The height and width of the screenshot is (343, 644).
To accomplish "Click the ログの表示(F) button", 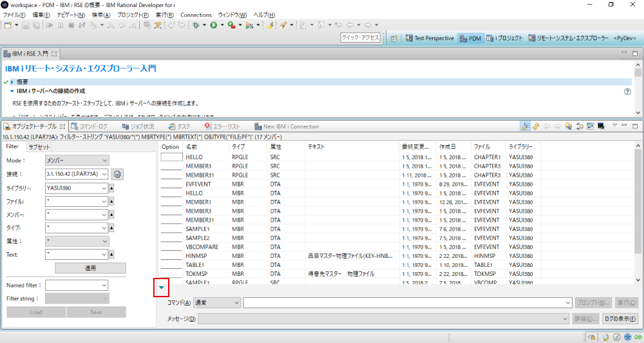I will pos(620,318).
